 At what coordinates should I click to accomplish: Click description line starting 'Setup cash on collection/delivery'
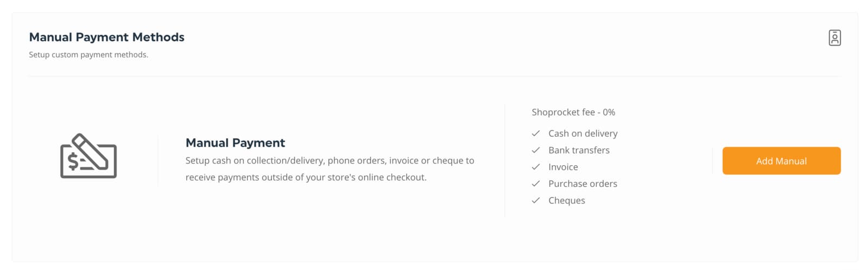[x=330, y=161]
